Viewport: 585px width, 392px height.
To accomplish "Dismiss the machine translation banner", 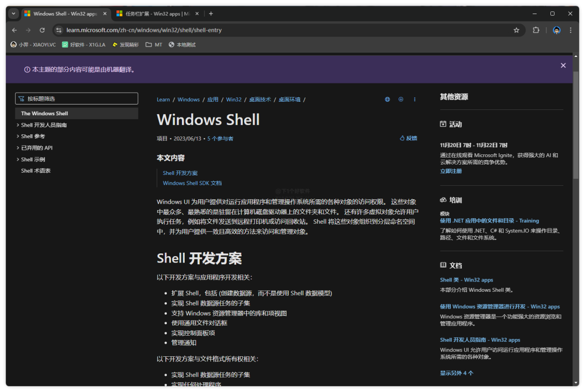I will pos(563,66).
